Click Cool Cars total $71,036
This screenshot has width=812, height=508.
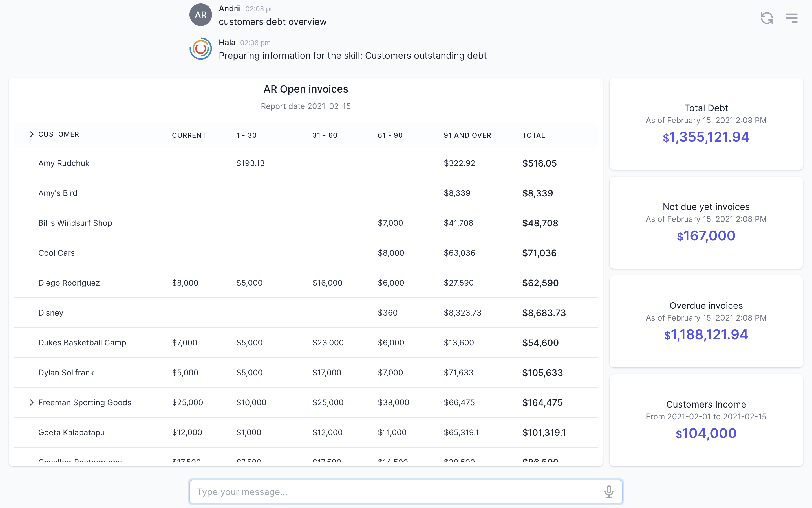pyautogui.click(x=539, y=253)
